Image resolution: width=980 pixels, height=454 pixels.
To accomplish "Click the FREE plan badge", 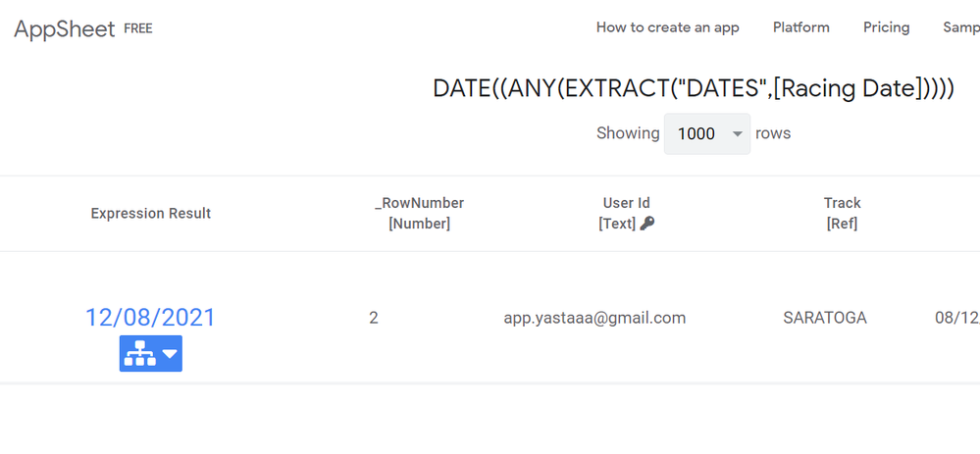I will 138,28.
